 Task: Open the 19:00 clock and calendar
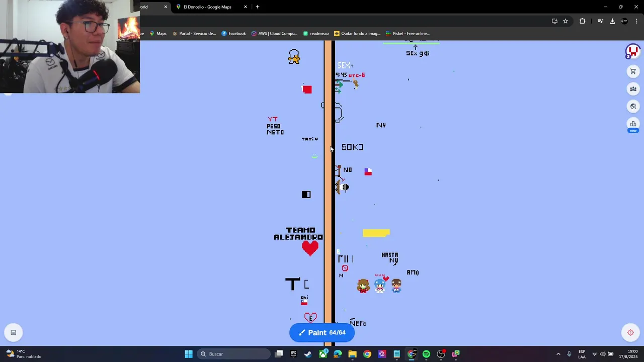629,354
